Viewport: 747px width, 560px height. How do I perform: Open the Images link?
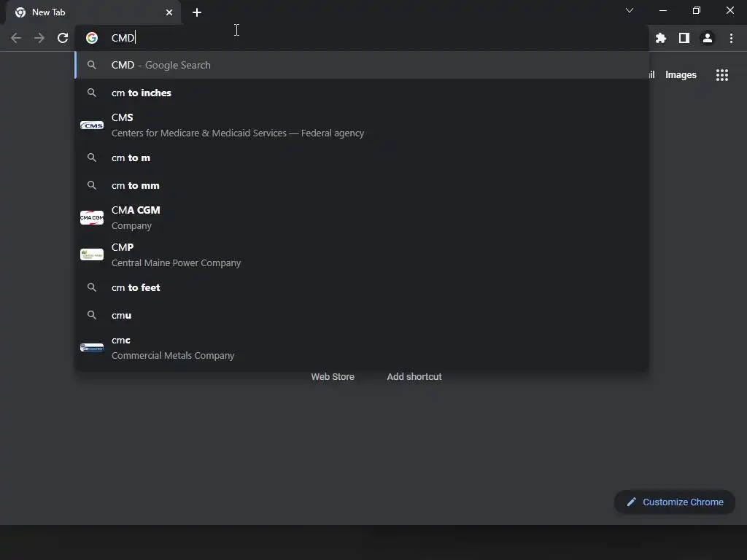click(x=681, y=75)
